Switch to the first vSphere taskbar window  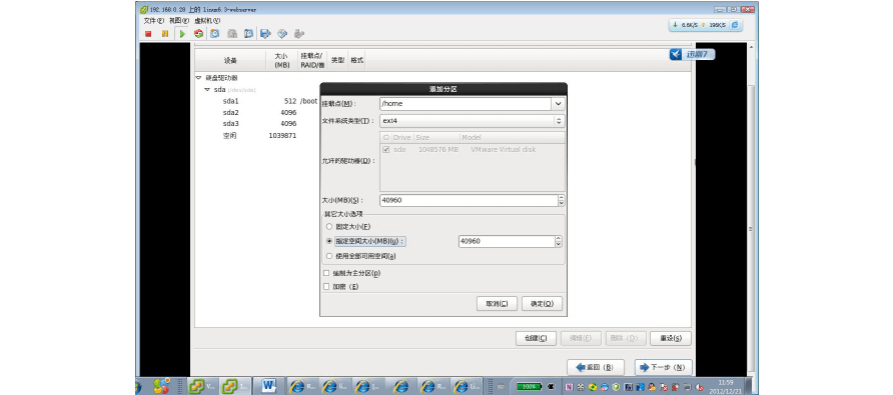coord(202,386)
